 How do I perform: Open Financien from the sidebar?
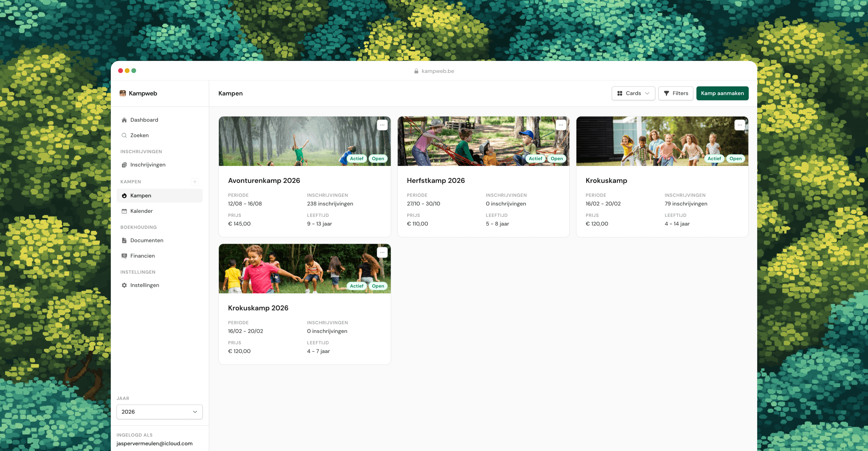click(142, 256)
